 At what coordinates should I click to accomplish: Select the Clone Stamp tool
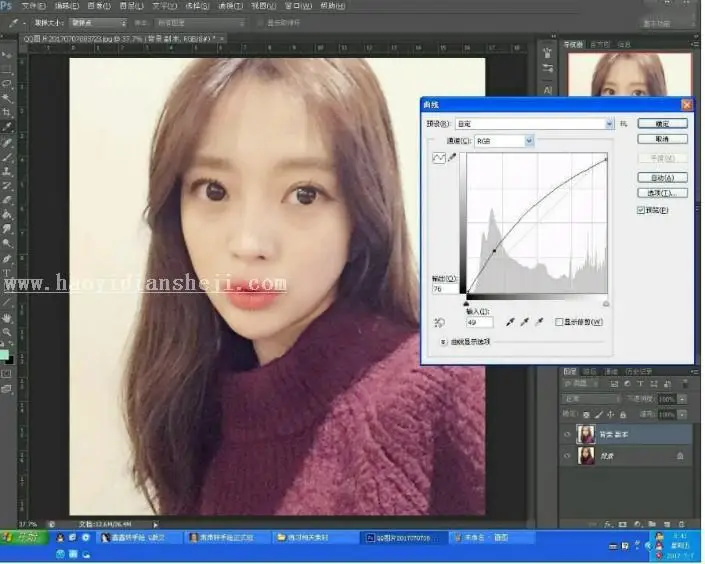pos(7,171)
